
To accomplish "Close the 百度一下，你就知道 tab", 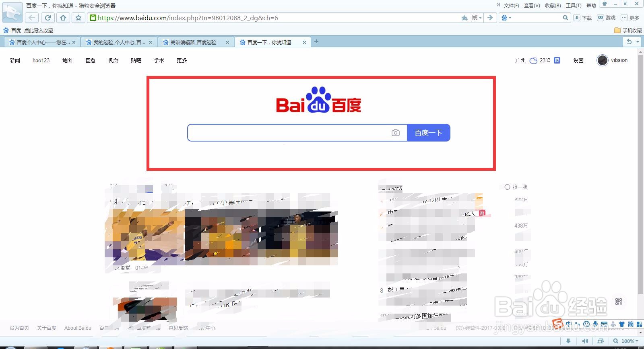I will point(304,42).
